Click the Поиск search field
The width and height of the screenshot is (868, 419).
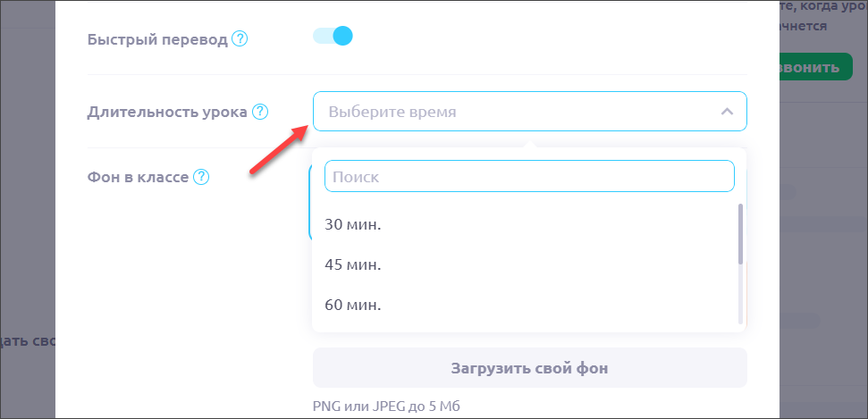pos(528,177)
